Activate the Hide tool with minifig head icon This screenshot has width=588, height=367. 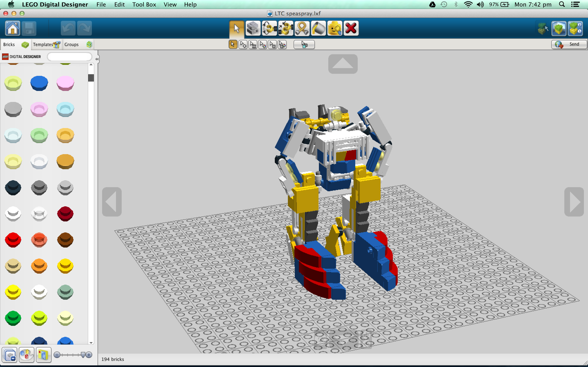tap(335, 28)
